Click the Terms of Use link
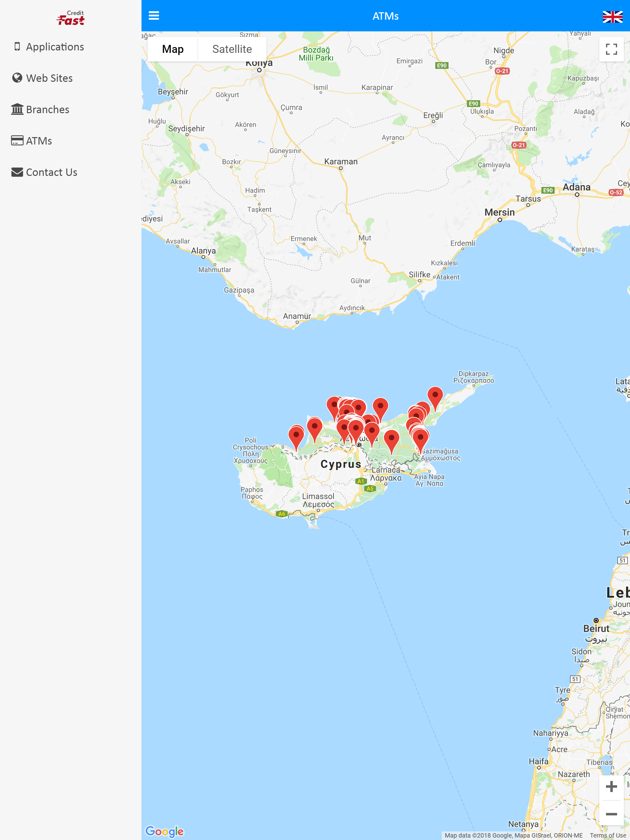Screen dimensions: 630x840 (x=607, y=835)
